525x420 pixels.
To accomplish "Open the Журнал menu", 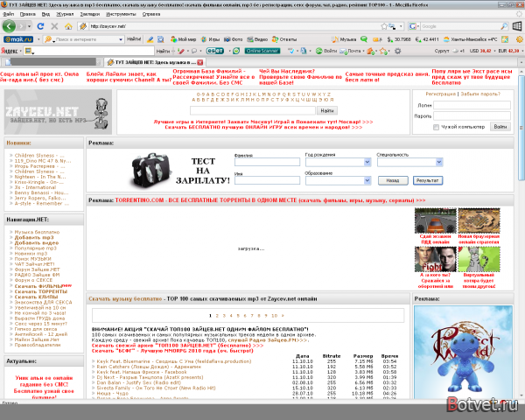I will coord(65,14).
